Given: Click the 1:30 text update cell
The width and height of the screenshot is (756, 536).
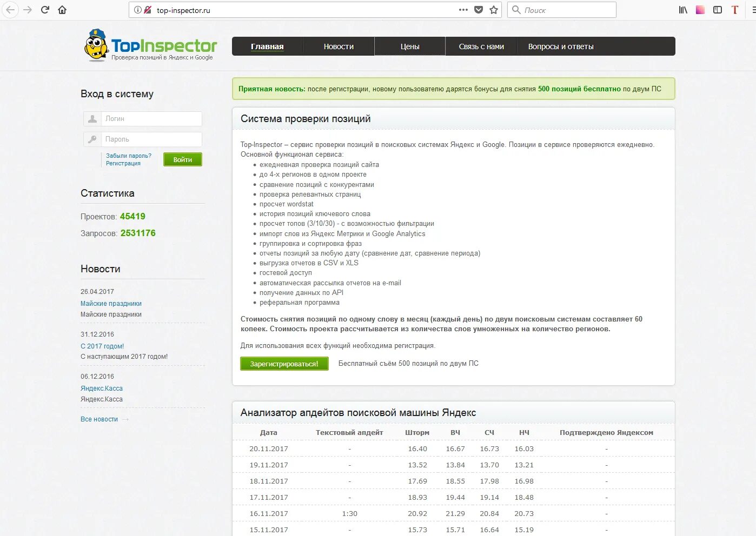Looking at the screenshot, I should pos(350,514).
